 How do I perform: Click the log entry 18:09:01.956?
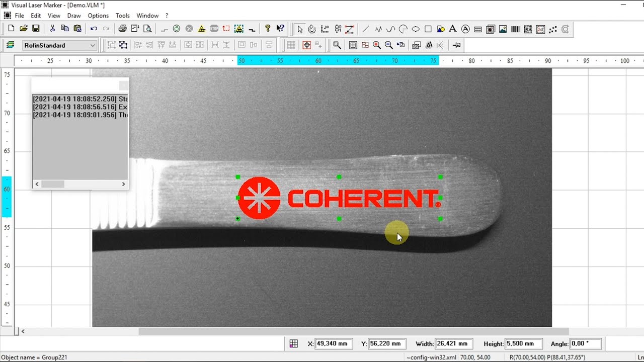point(80,115)
